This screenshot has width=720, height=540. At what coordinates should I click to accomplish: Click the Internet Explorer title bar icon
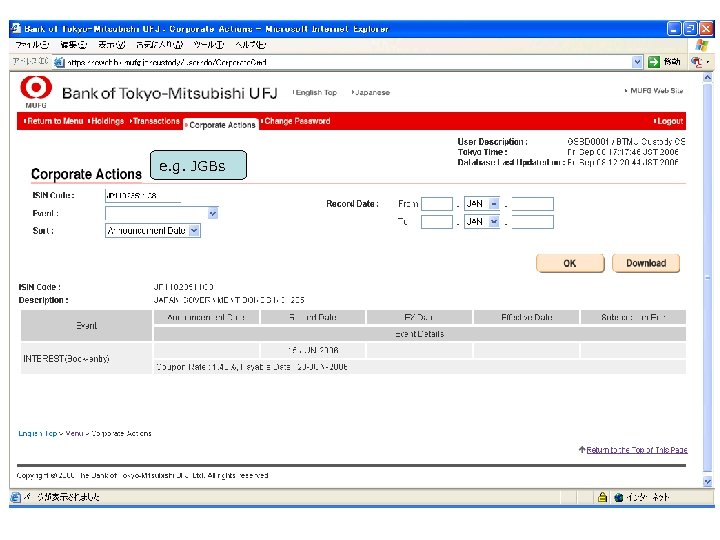16,28
